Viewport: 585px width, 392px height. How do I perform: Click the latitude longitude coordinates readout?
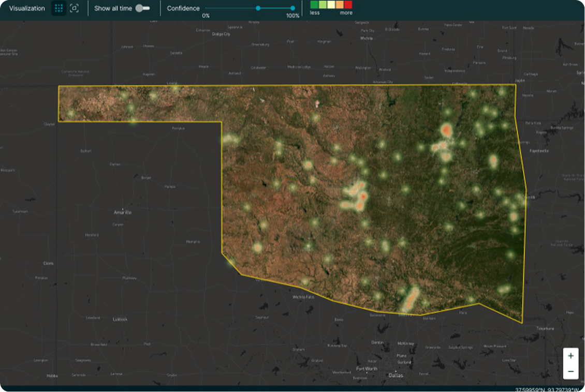coord(549,389)
